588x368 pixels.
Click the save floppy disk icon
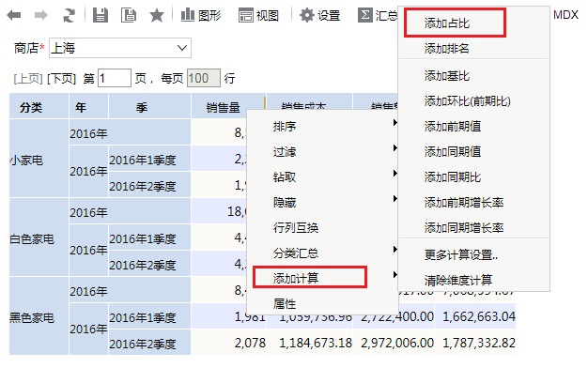101,15
